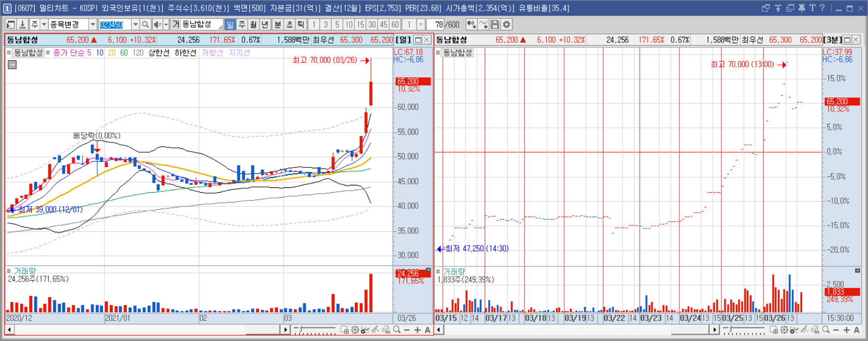Zoom out with the right chart's minus icon
The width and height of the screenshot is (868, 341).
coord(836,330)
